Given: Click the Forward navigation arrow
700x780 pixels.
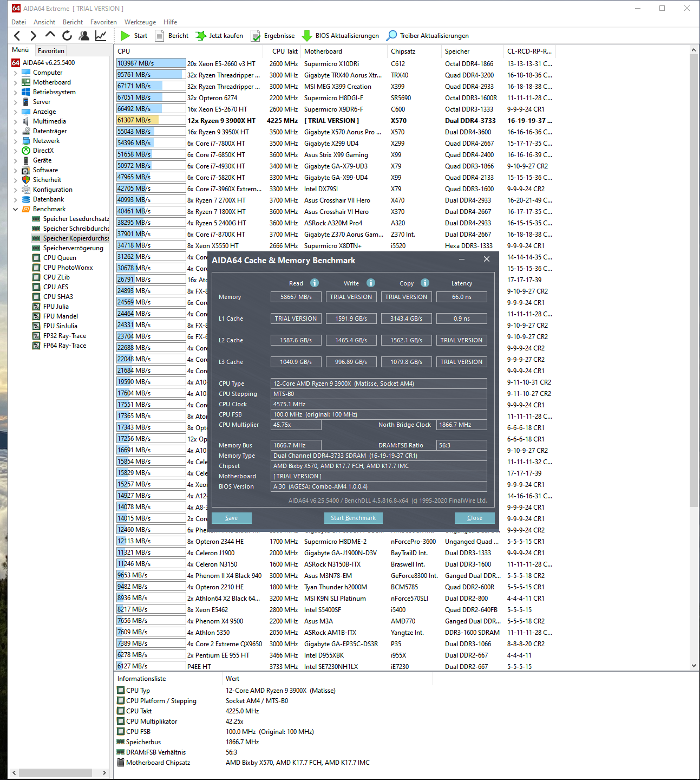Looking at the screenshot, I should (x=34, y=36).
